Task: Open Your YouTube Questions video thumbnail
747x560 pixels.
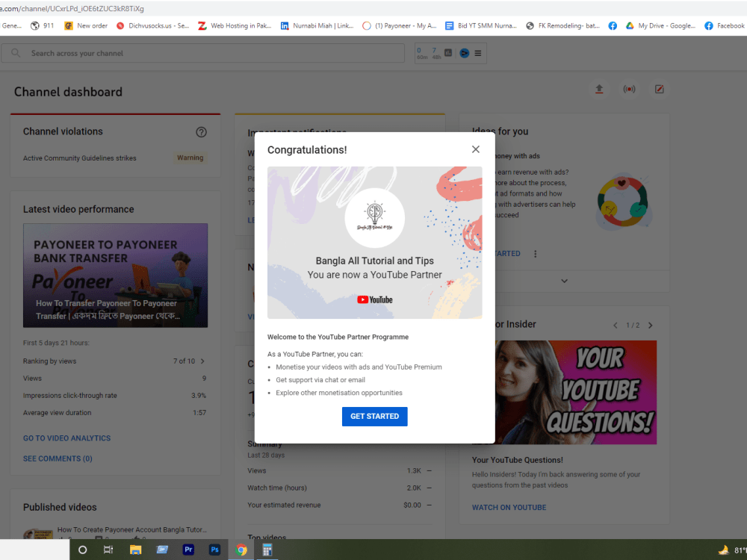Action: tap(576, 393)
